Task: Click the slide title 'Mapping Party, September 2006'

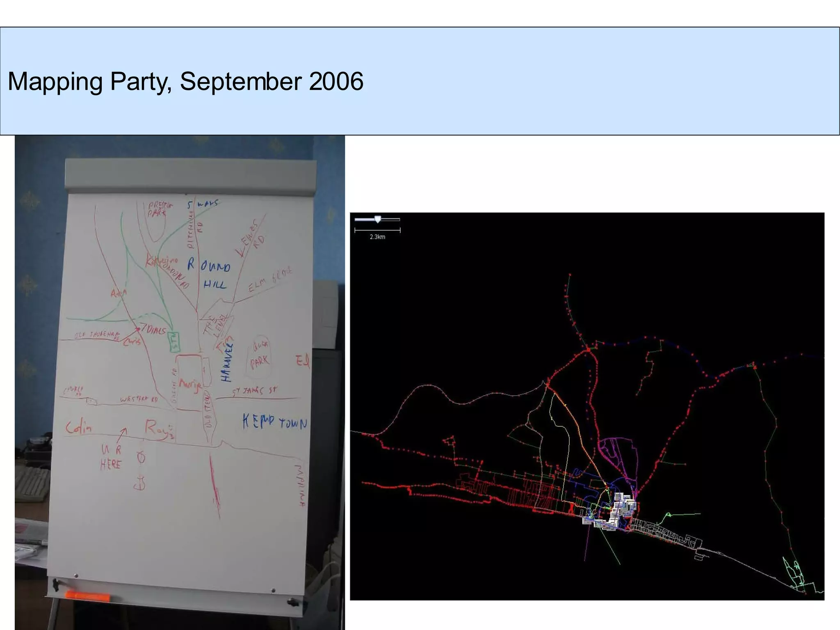Action: (x=185, y=81)
